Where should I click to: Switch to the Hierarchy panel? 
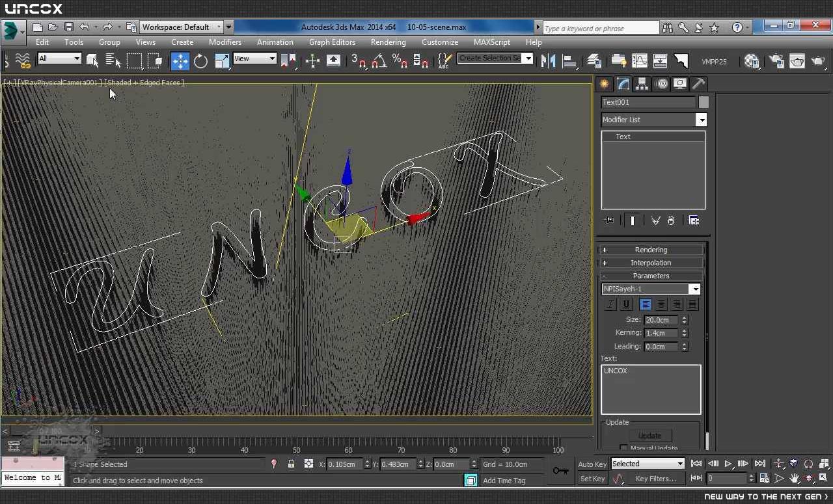click(642, 84)
